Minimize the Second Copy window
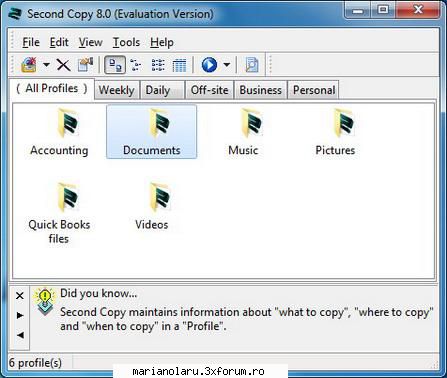This screenshot has width=447, height=378. click(x=359, y=11)
